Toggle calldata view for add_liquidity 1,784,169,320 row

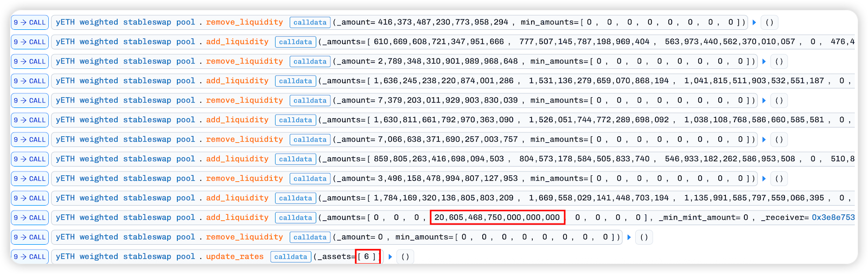(295, 199)
